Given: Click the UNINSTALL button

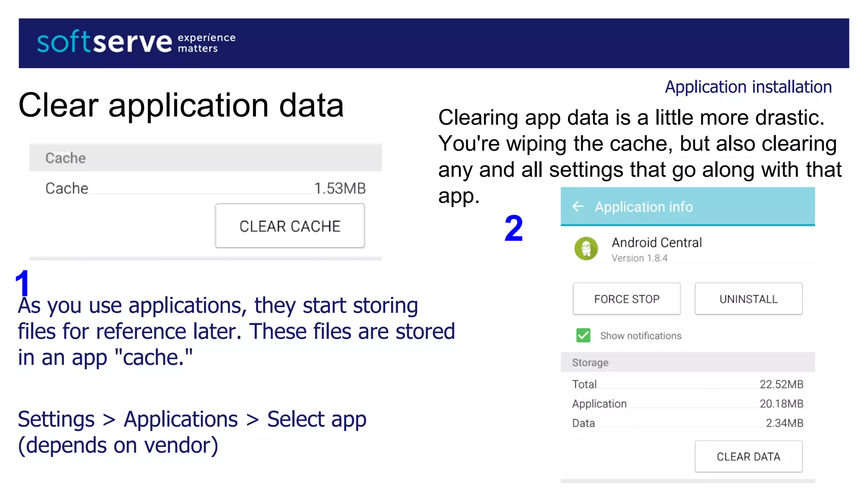Looking at the screenshot, I should click(748, 299).
